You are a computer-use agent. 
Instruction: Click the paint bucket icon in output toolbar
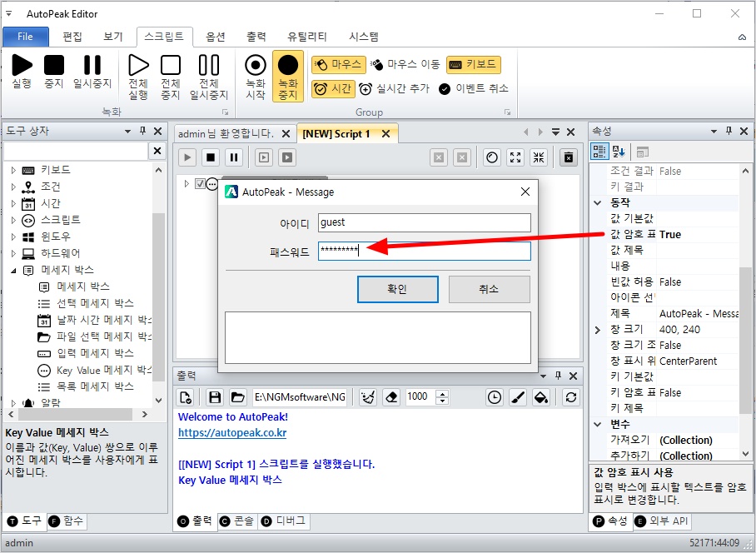click(541, 397)
